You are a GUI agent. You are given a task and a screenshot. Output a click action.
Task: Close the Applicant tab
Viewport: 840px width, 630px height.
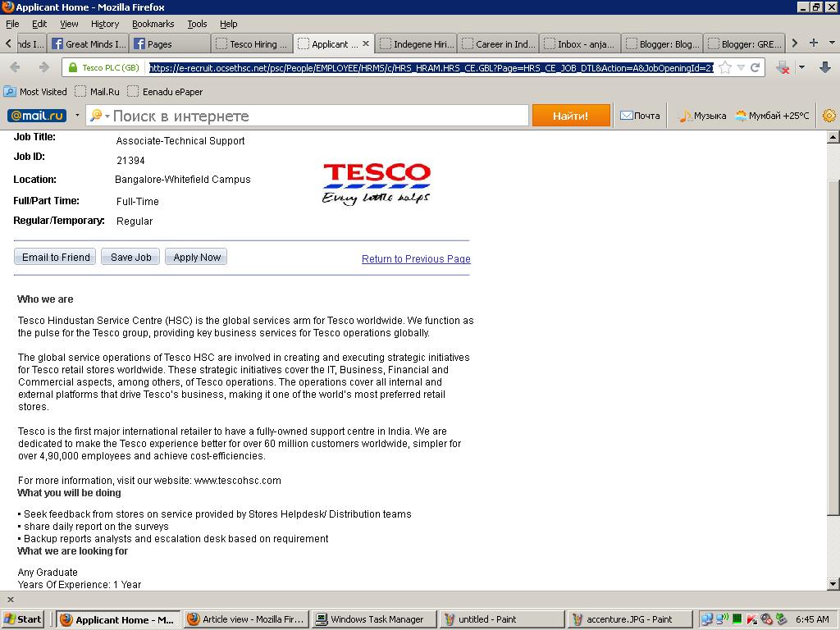click(365, 43)
